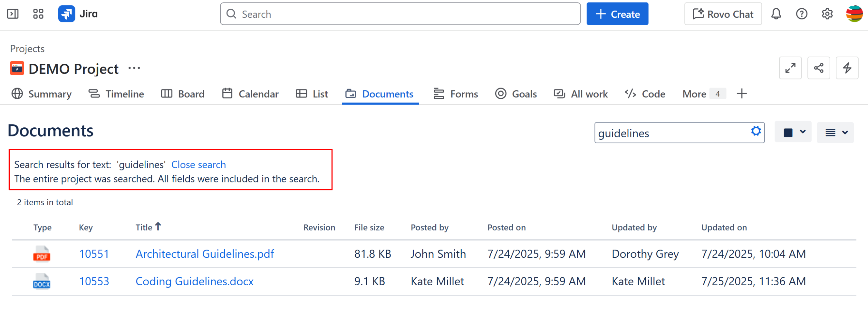This screenshot has width=868, height=313.
Task: Open the app switcher grid icon
Action: coord(38,14)
